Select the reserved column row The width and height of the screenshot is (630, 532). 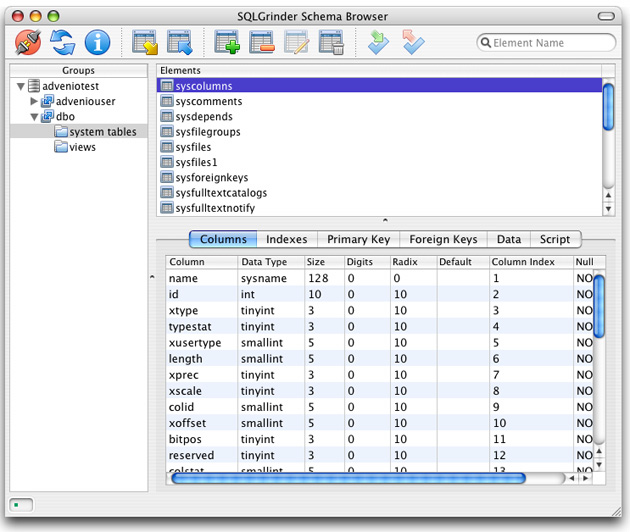[x=379, y=455]
